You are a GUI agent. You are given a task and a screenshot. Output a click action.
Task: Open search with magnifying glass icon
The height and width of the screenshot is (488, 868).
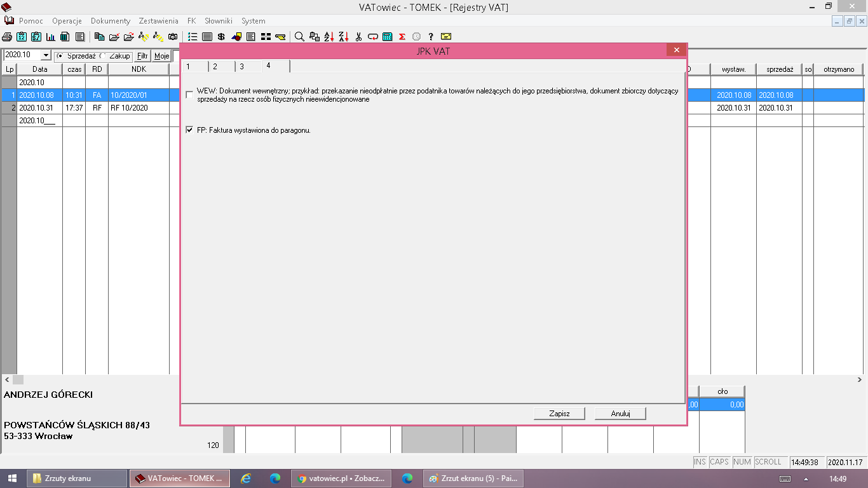coord(299,37)
